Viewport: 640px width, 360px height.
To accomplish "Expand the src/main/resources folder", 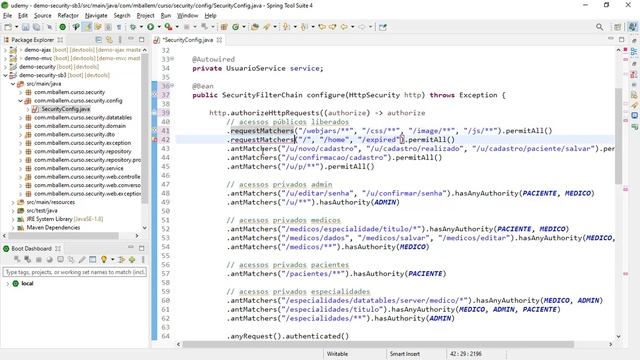I will pos(13,202).
